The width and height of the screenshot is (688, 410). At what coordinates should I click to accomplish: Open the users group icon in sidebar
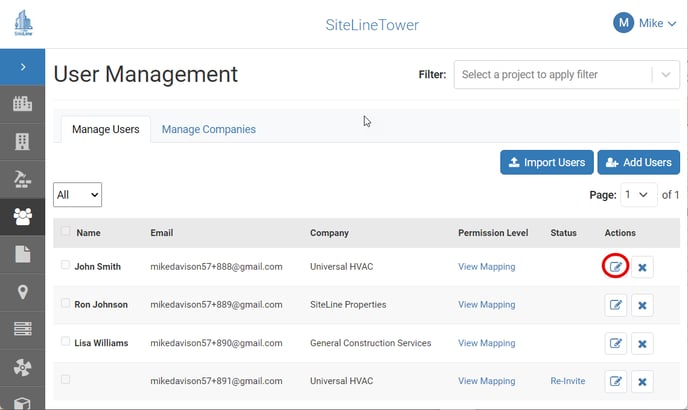pyautogui.click(x=22, y=217)
